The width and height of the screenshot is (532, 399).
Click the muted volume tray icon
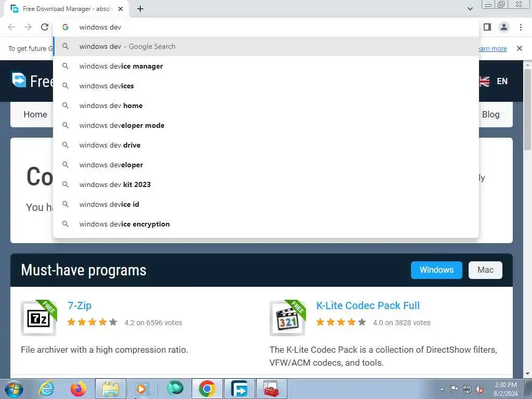tap(480, 390)
